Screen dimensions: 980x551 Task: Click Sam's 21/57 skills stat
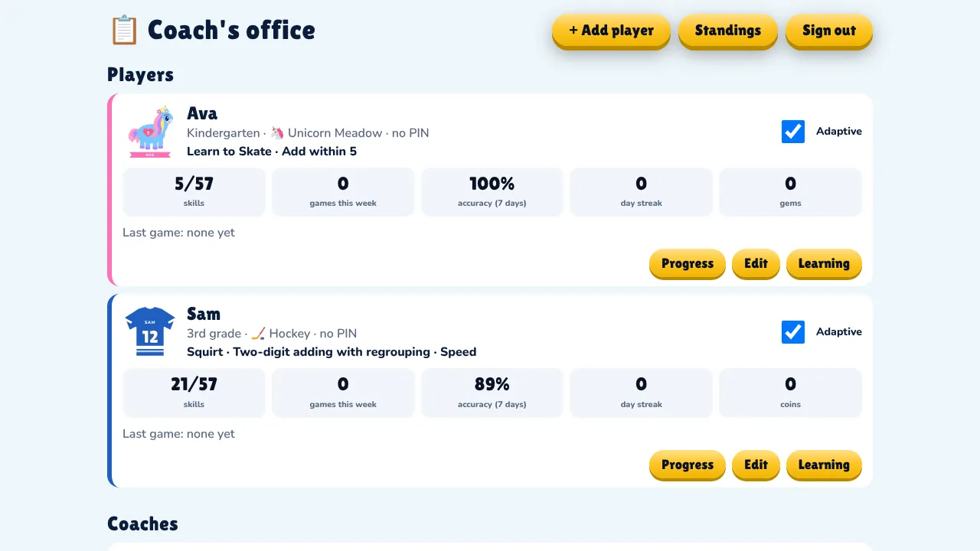tap(194, 393)
